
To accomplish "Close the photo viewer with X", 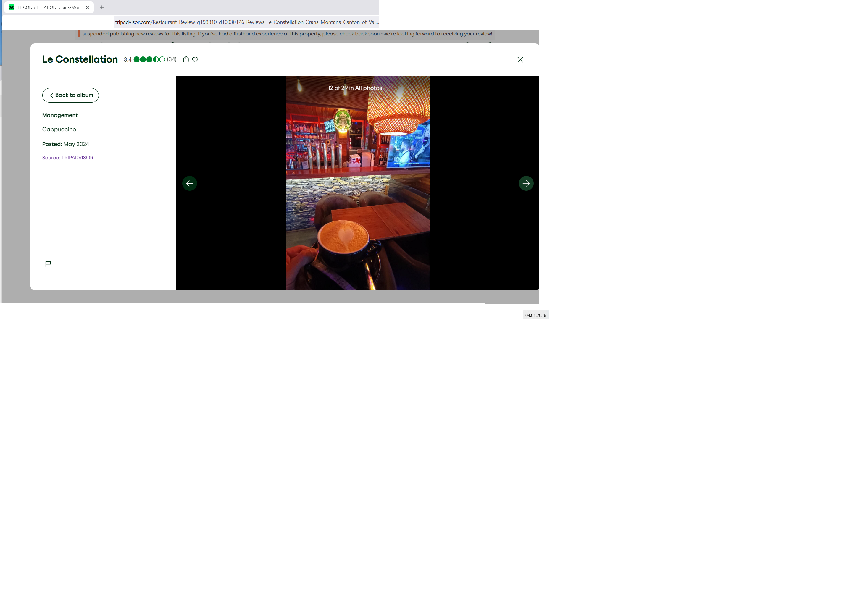I will pos(520,60).
